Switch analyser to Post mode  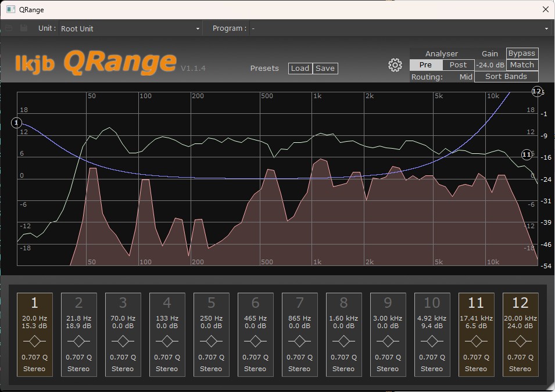point(458,65)
